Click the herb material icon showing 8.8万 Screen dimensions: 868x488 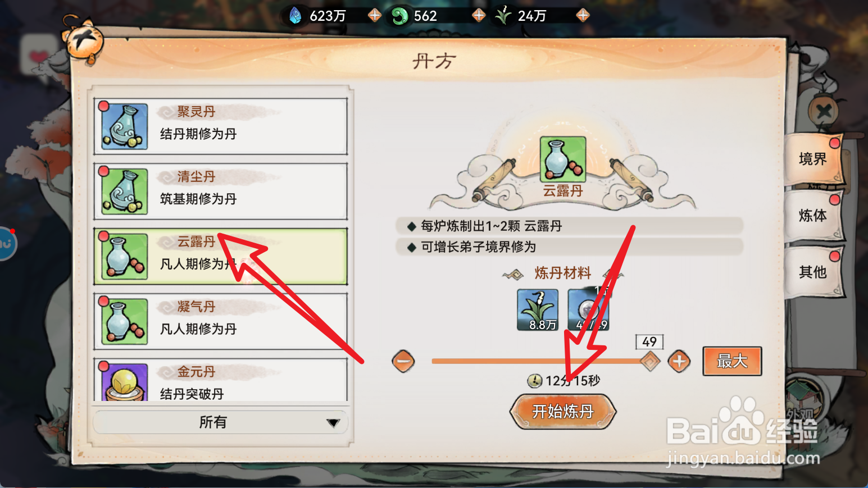point(538,310)
